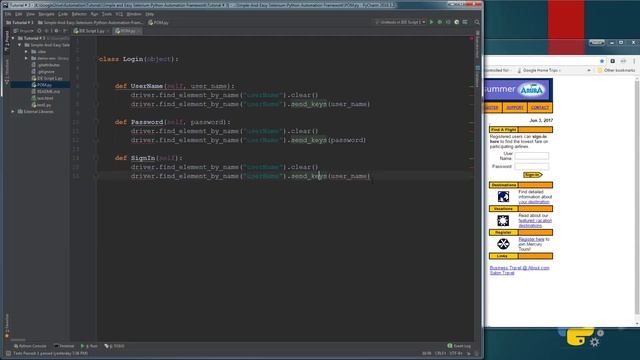Open the Project view selector dropdown
Viewport: 640px width, 360px height.
coord(24,31)
